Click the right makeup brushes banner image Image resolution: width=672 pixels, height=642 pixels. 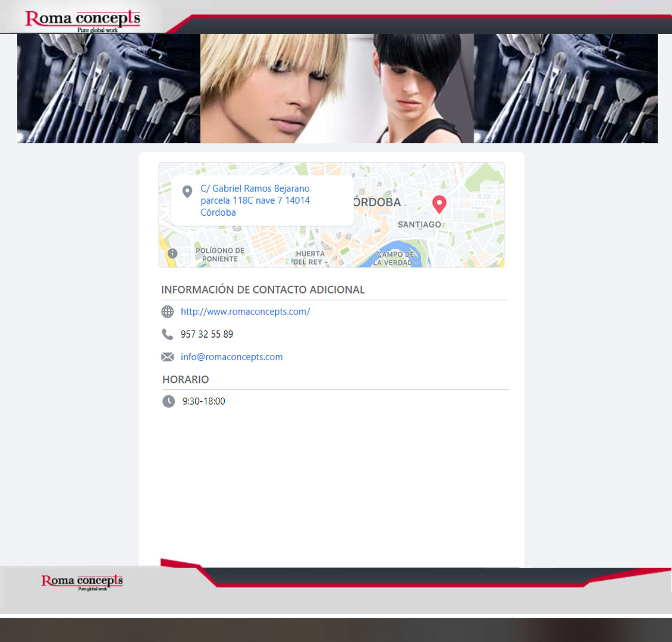566,88
